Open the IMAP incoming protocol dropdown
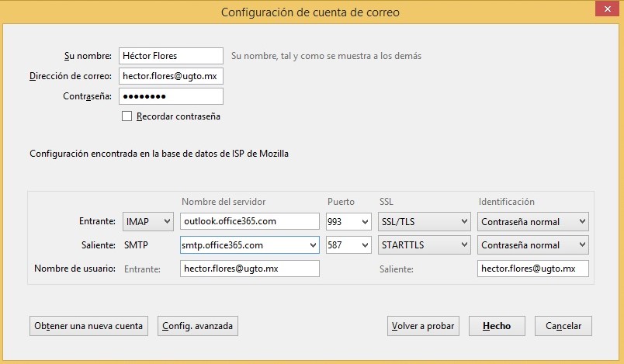Image resolution: width=624 pixels, height=364 pixels. pyautogui.click(x=147, y=222)
